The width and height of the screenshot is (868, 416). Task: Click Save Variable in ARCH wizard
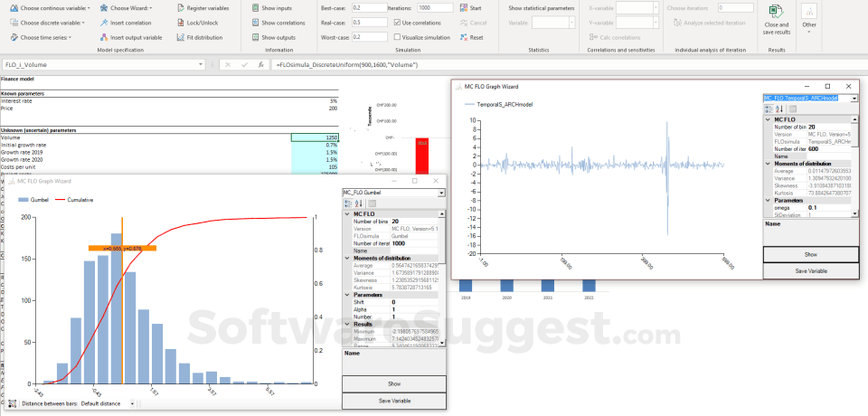pyautogui.click(x=811, y=271)
